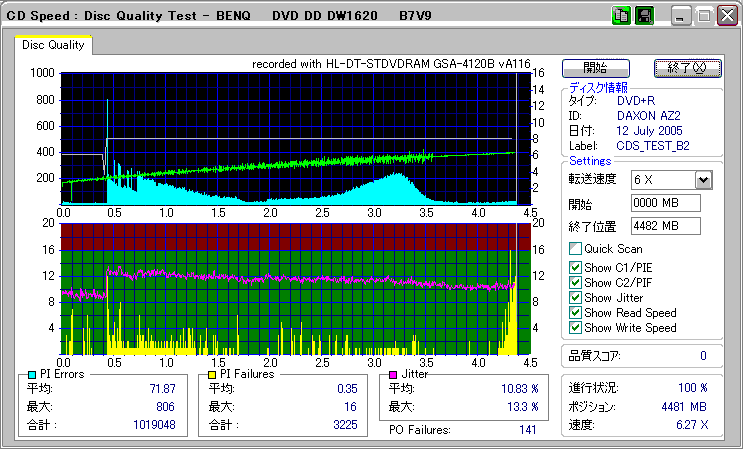Viewport: 743px width, 449px height.
Task: Click the yellow PI Failures color swatch
Action: click(x=211, y=374)
